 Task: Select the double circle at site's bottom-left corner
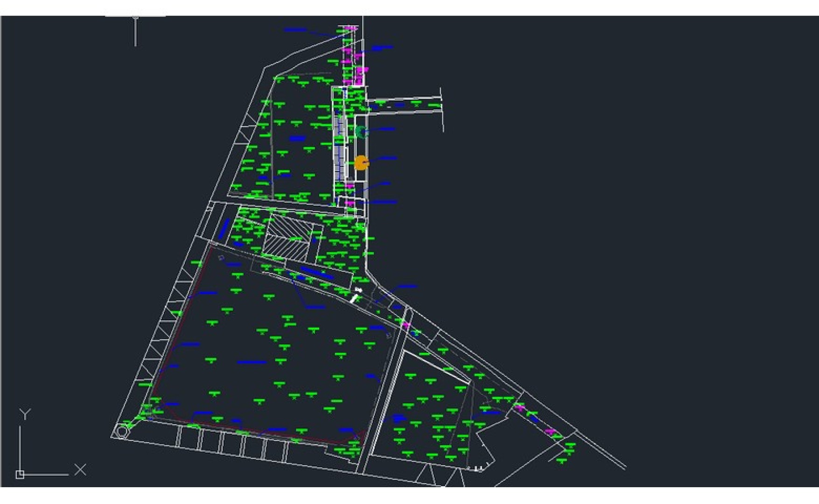122,432
